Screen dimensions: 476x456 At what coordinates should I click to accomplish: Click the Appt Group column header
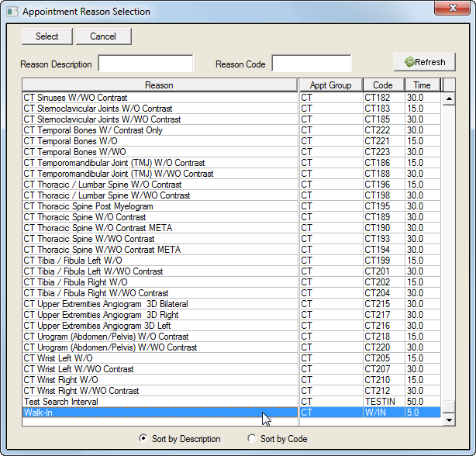point(330,85)
